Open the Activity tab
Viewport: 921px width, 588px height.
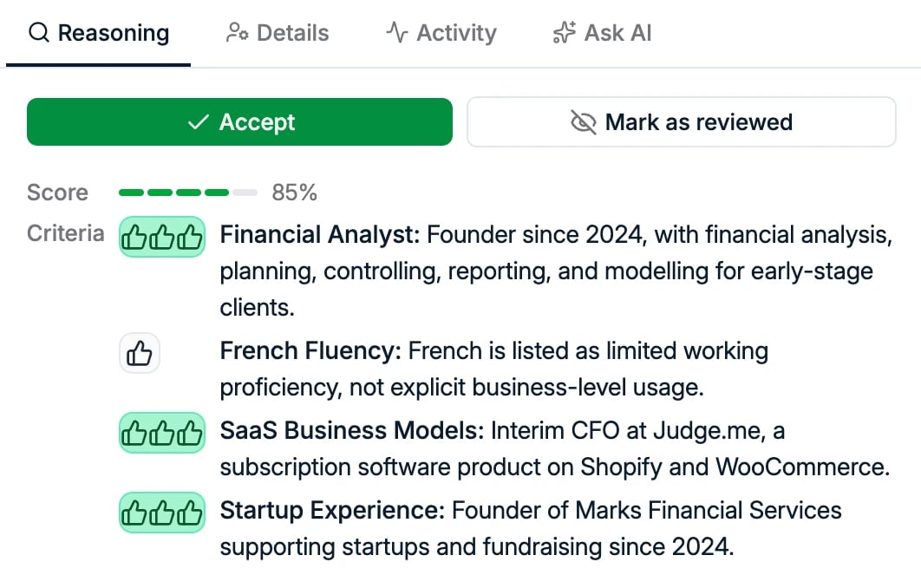click(441, 33)
